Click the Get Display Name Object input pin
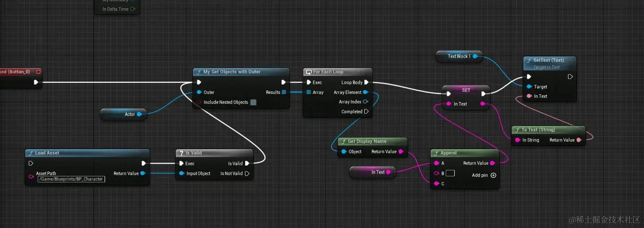The height and width of the screenshot is (228, 644). 344,152
